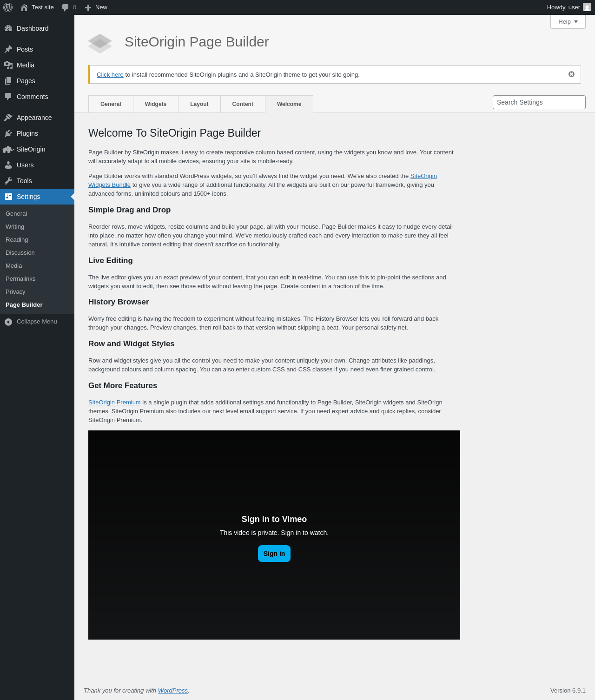Click the plus New icon
Viewport: 595px width, 700px height.
coord(88,7)
